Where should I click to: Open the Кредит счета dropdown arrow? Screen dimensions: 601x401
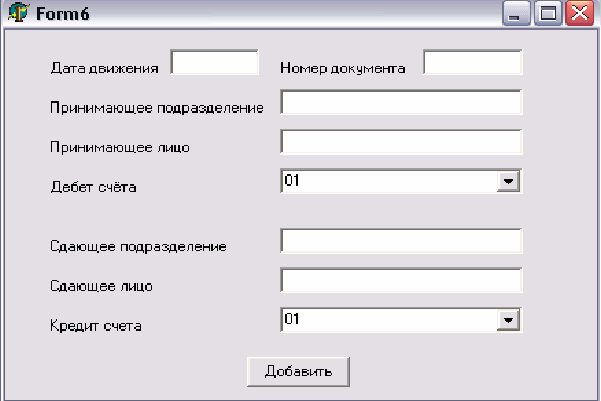point(510,319)
